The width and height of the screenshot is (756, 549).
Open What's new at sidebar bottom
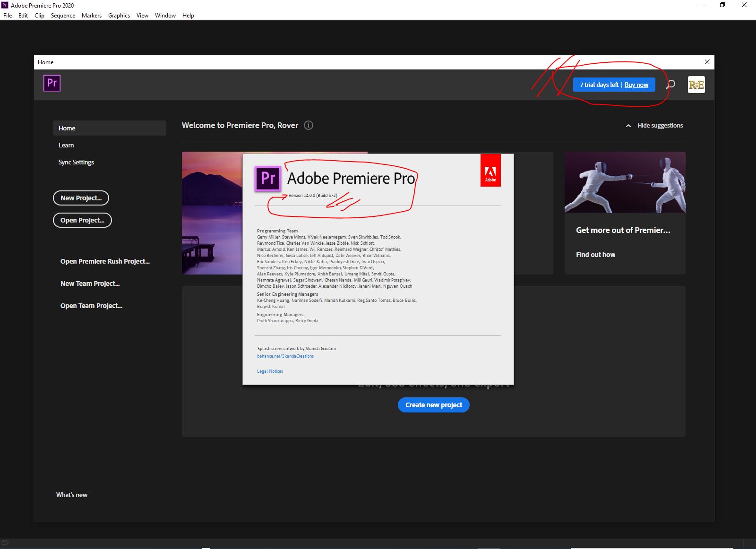(x=72, y=495)
